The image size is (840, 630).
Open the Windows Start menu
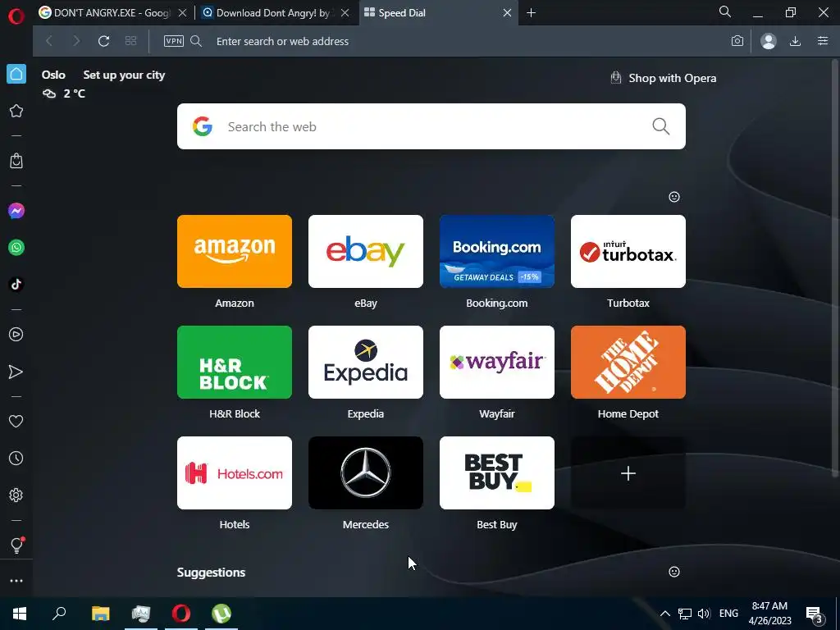pyautogui.click(x=20, y=614)
